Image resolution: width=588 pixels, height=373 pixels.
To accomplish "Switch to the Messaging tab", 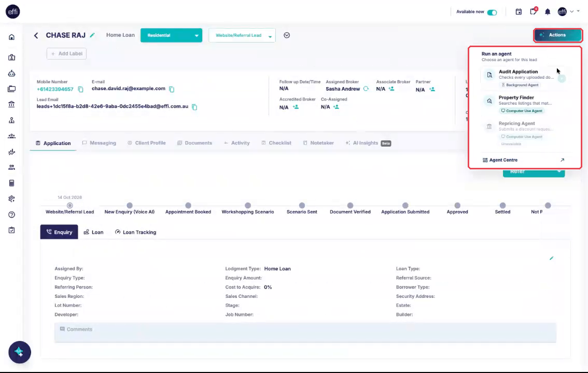I will (x=99, y=143).
